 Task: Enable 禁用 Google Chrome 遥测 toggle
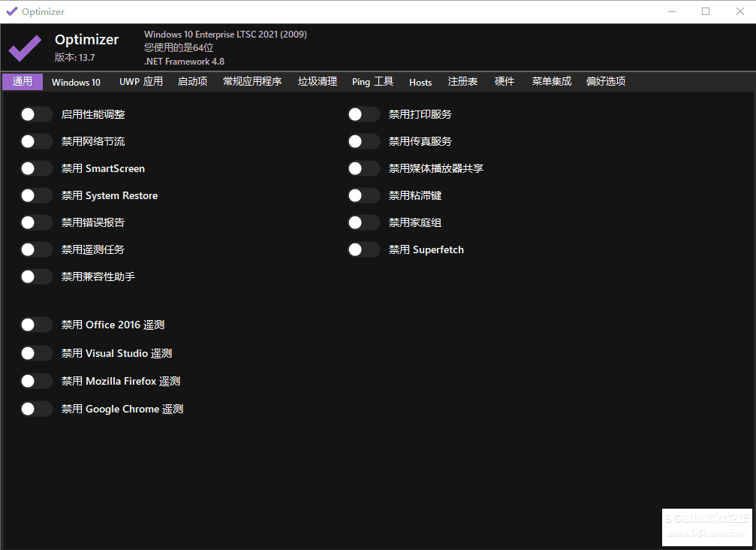pos(36,409)
